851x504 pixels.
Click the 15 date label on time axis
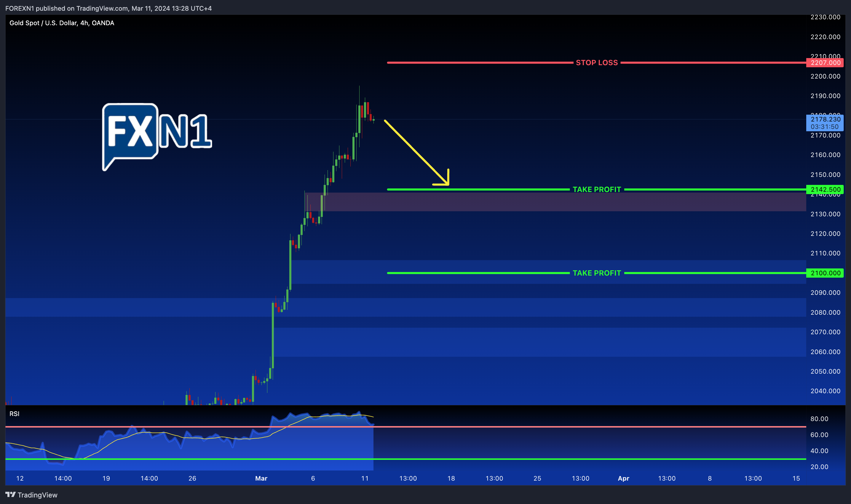point(796,478)
